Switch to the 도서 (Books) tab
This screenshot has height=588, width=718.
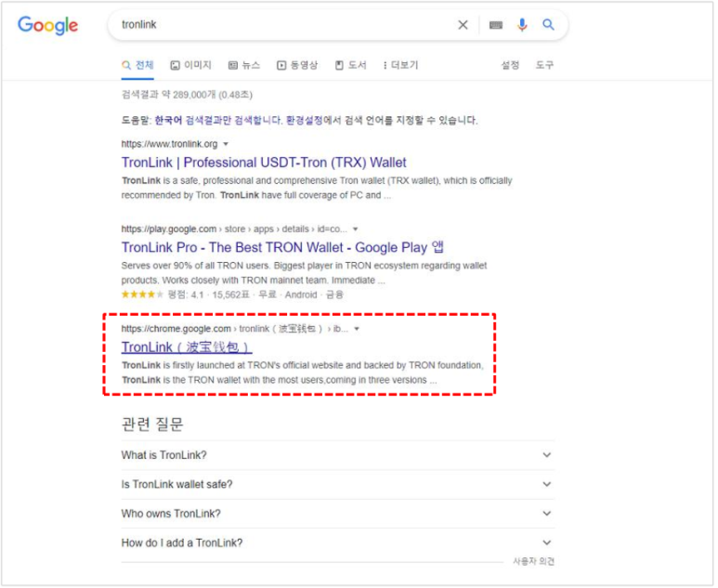pyautogui.click(x=351, y=65)
